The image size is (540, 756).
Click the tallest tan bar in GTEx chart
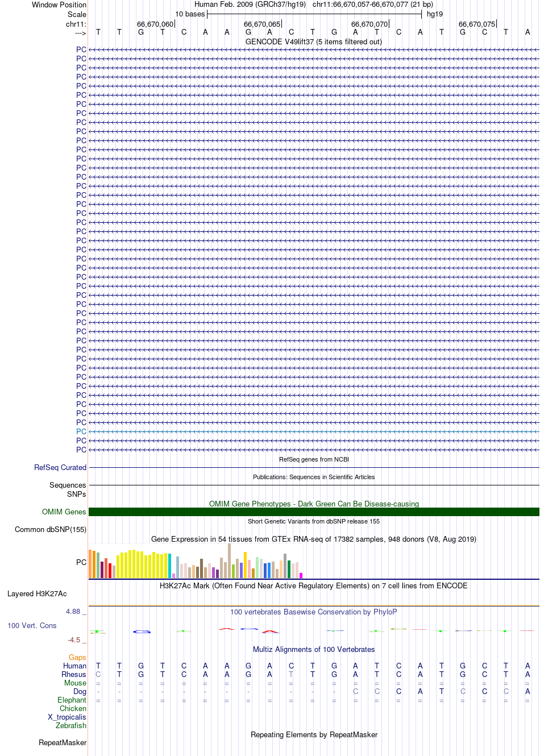(x=229, y=561)
